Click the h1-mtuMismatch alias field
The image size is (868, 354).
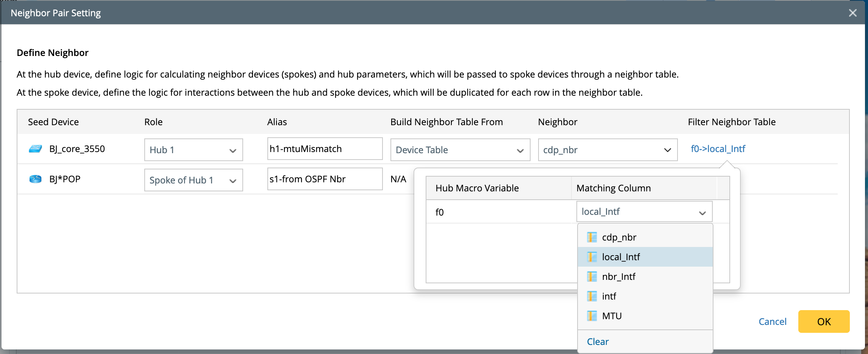pyautogui.click(x=325, y=149)
